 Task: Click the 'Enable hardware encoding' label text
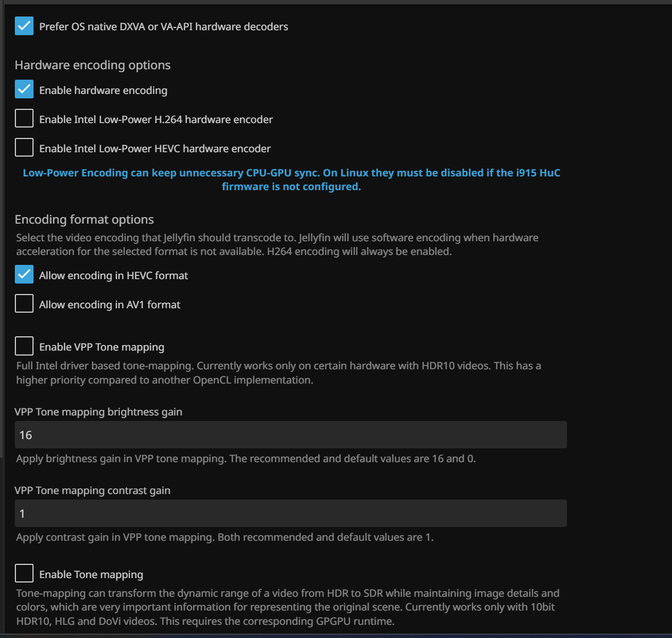click(x=103, y=91)
